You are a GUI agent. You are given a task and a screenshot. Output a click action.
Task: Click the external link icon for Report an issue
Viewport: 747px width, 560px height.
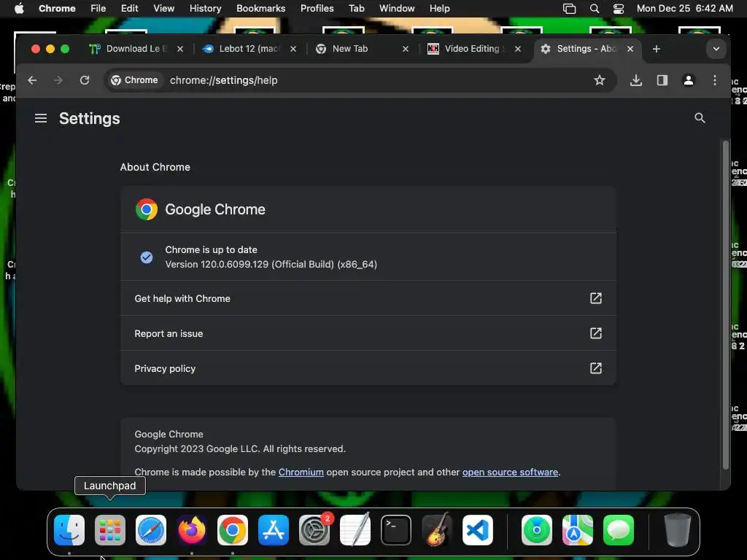click(x=595, y=333)
